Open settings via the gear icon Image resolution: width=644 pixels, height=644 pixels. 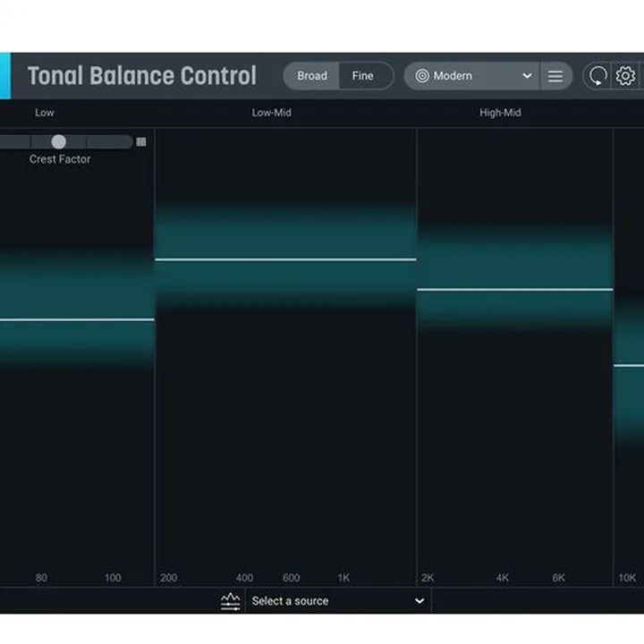coord(625,76)
